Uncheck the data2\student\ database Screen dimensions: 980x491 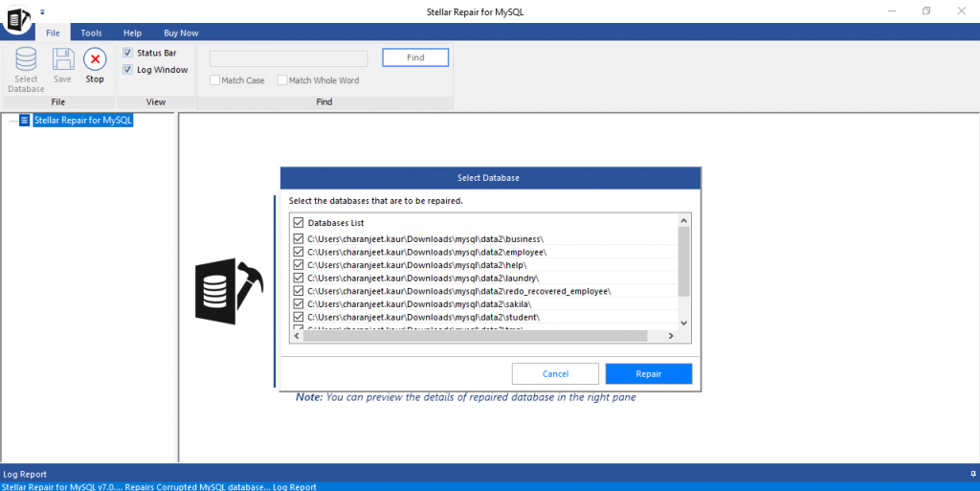pyautogui.click(x=299, y=318)
